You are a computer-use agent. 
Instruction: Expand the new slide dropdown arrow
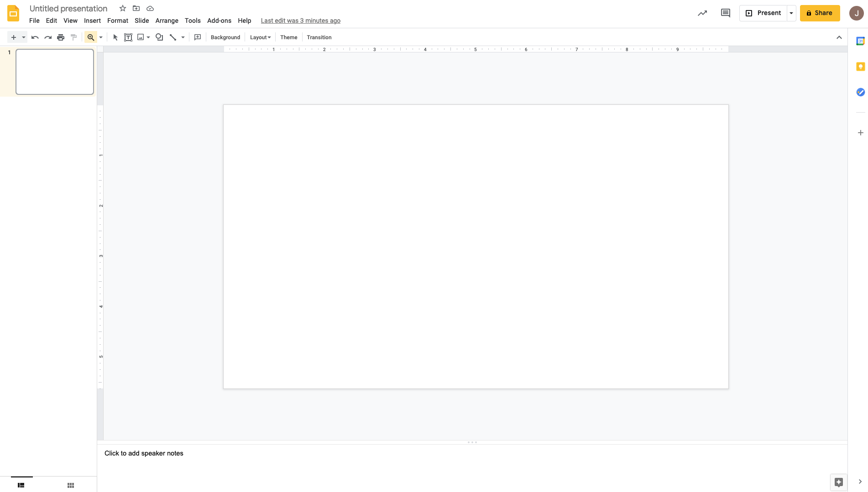[24, 37]
